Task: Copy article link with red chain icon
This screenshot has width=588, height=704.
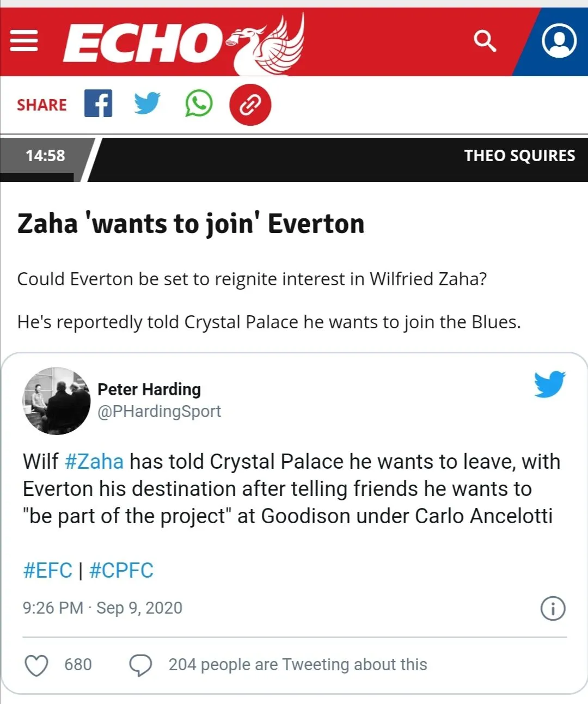Action: coord(250,105)
